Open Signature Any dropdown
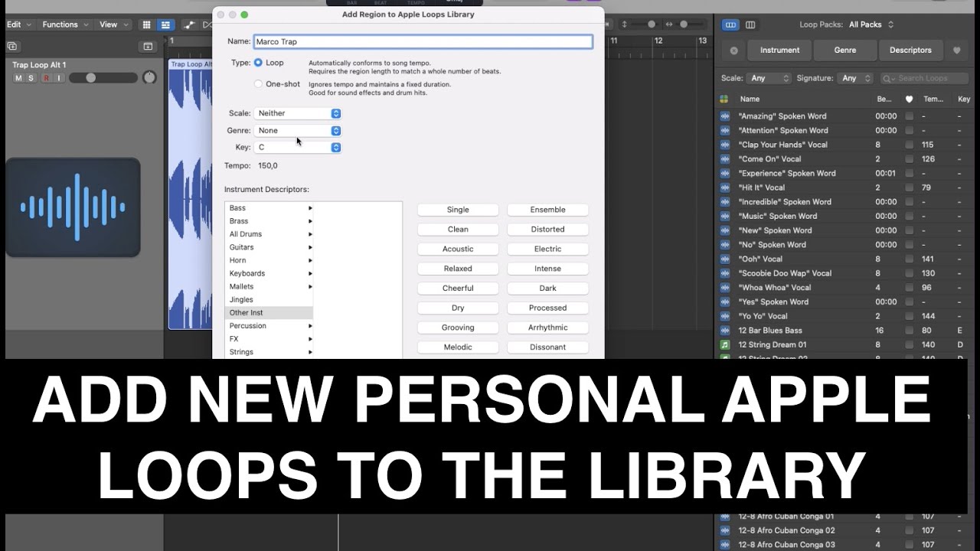The width and height of the screenshot is (980, 551). [x=856, y=78]
